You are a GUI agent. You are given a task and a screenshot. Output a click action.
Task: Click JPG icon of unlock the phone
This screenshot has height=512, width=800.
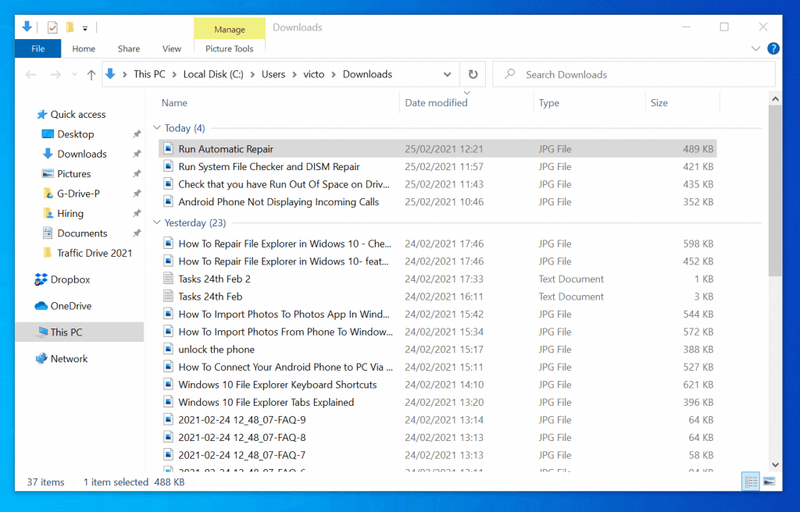point(168,349)
